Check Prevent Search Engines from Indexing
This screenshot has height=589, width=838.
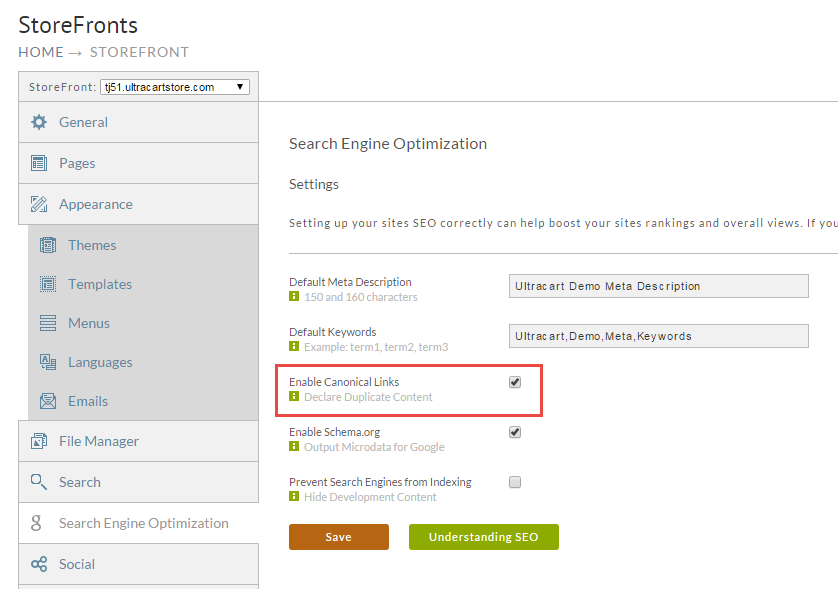click(515, 482)
